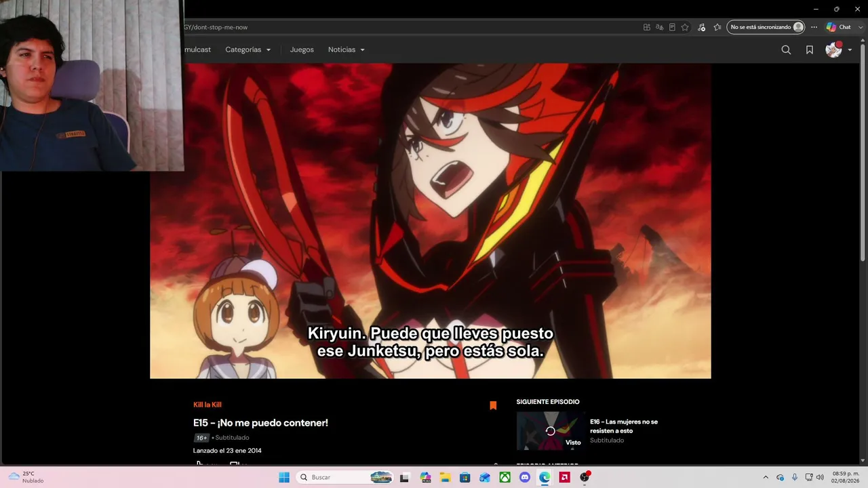The height and width of the screenshot is (488, 868).
Task: Open Microsoft 365 Copilot from taskbar
Action: pos(425,477)
